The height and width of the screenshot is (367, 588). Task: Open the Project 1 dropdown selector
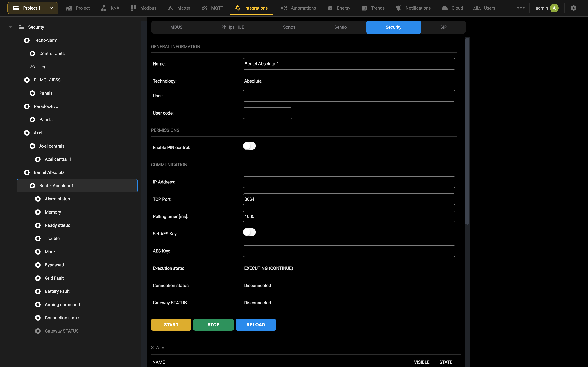(x=33, y=8)
